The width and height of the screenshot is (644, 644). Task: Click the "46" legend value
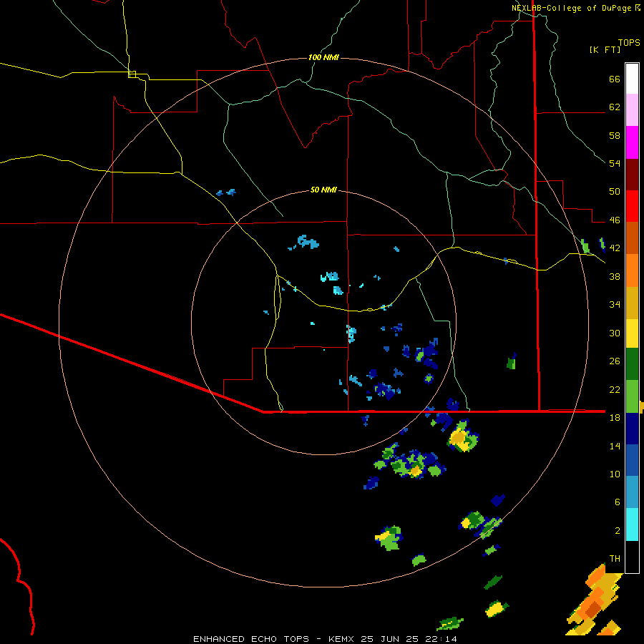pos(615,220)
